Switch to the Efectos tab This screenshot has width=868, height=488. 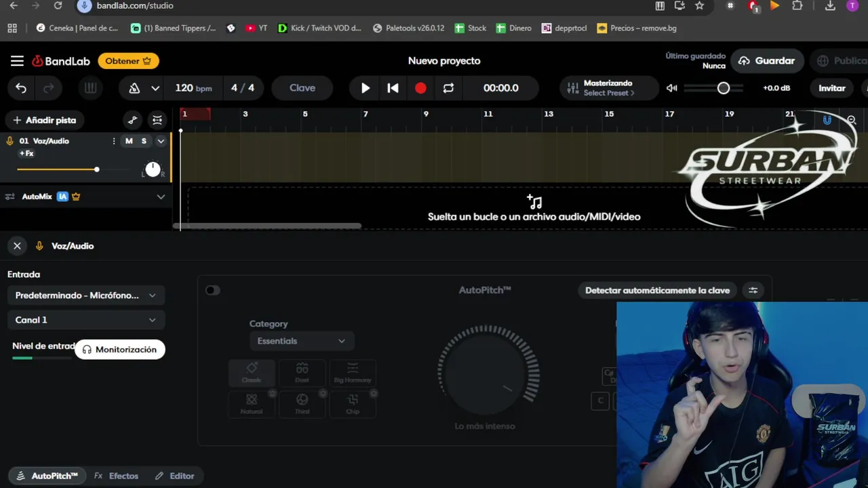tap(116, 476)
